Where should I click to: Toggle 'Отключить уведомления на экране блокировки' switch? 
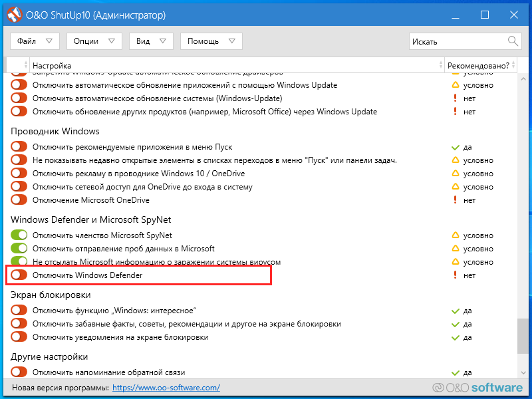pyautogui.click(x=19, y=337)
